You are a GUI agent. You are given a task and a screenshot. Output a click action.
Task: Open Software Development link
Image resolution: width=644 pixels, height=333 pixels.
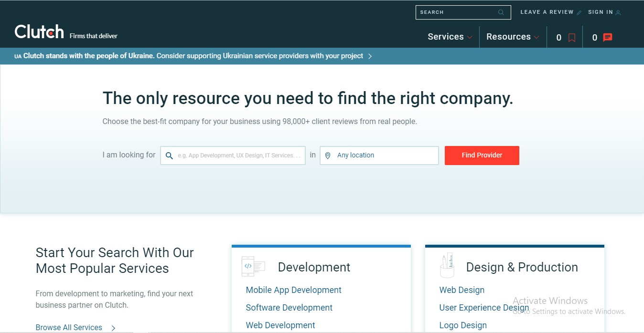289,308
